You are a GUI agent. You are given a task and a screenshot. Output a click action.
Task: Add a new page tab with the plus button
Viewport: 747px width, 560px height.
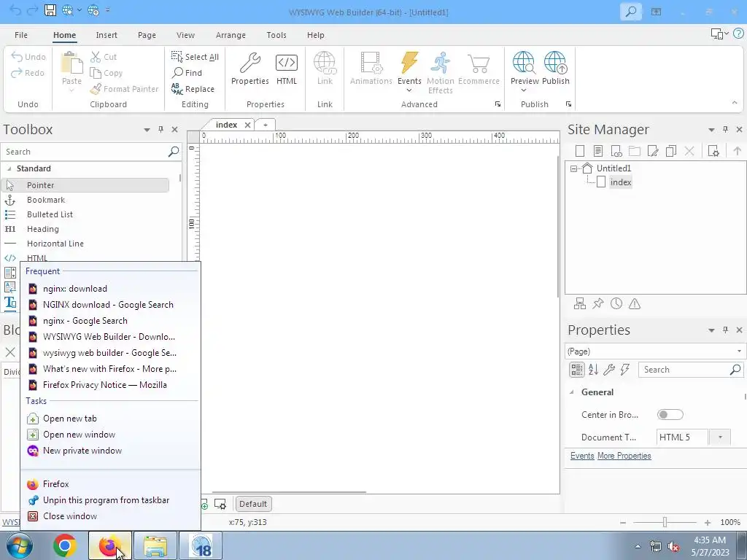tap(266, 125)
